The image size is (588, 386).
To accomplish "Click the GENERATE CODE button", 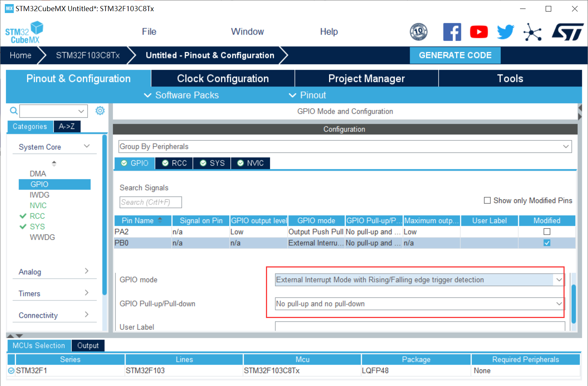I will pos(455,55).
